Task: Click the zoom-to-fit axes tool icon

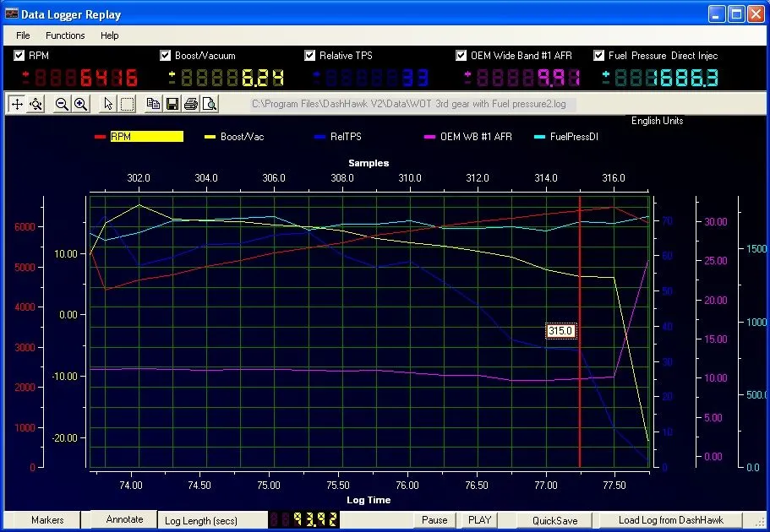Action: [35, 104]
